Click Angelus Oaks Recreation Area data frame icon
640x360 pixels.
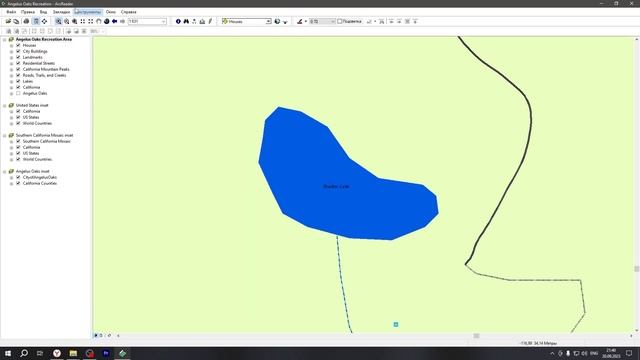click(x=11, y=39)
